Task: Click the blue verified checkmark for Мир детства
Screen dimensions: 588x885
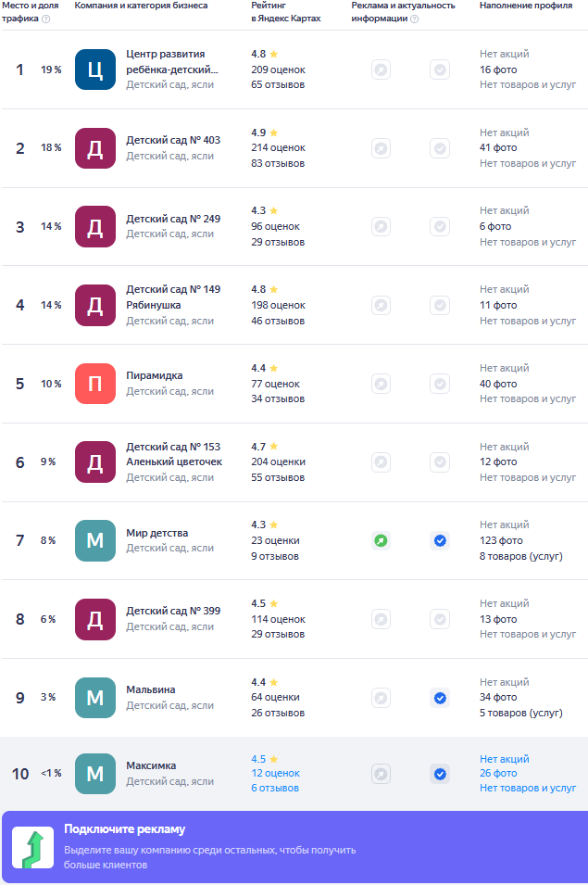Action: 440,540
